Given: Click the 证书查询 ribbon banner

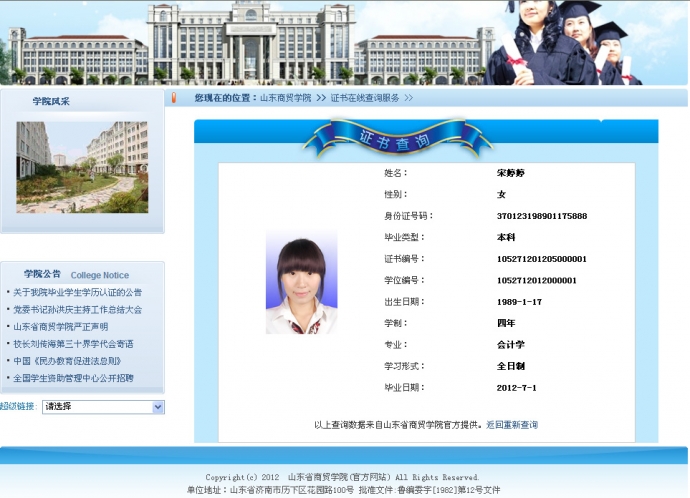Looking at the screenshot, I should [x=398, y=139].
